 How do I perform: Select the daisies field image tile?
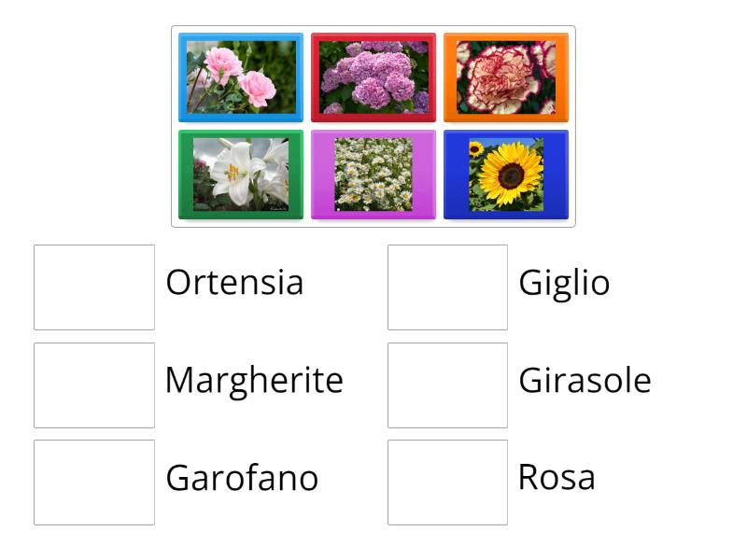[373, 175]
